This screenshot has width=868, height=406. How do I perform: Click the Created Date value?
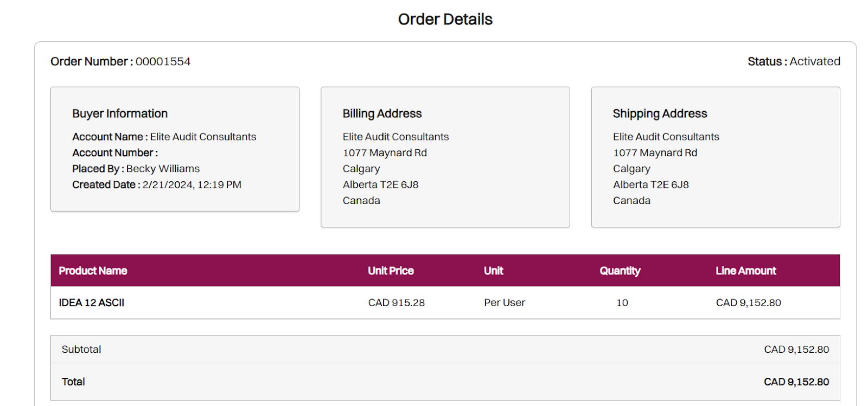tap(192, 185)
